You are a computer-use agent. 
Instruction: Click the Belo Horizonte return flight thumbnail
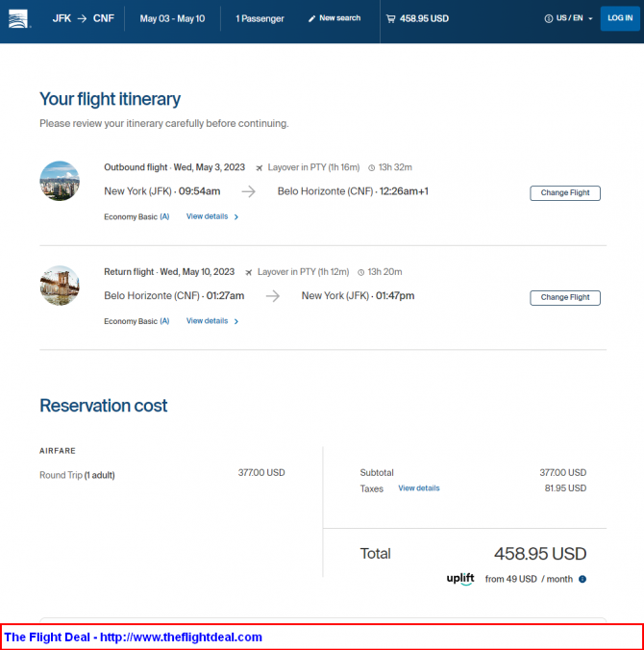[x=60, y=286]
